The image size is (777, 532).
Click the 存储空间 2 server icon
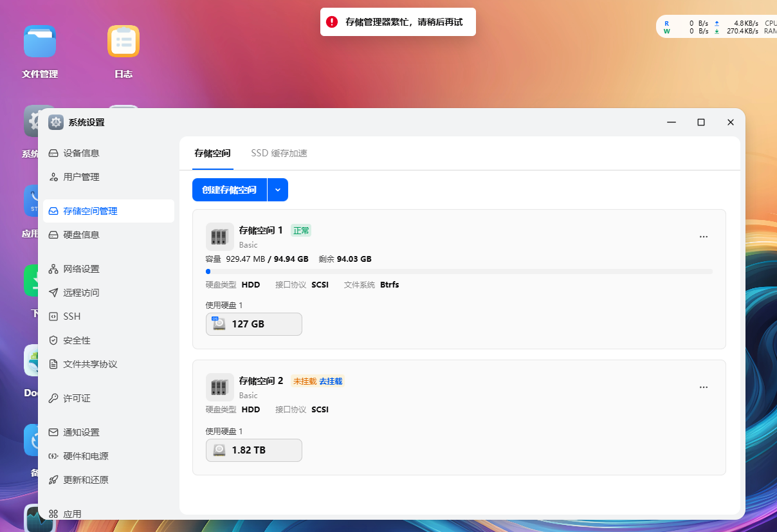(x=219, y=387)
